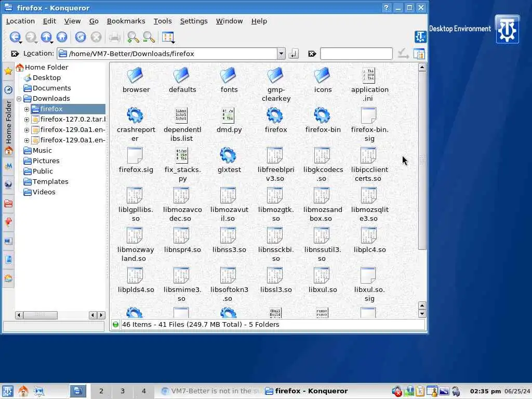Reload the current folder view
The width and height of the screenshot is (532, 399).
coord(81,37)
